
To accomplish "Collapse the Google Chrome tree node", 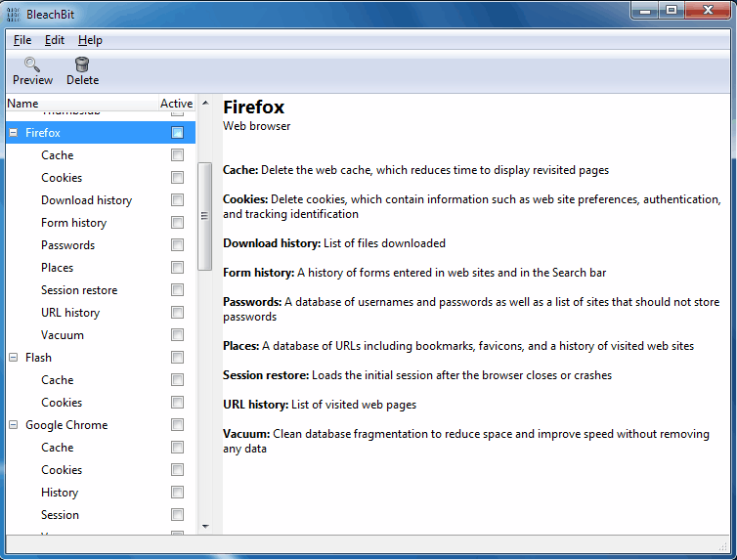I will pyautogui.click(x=14, y=425).
